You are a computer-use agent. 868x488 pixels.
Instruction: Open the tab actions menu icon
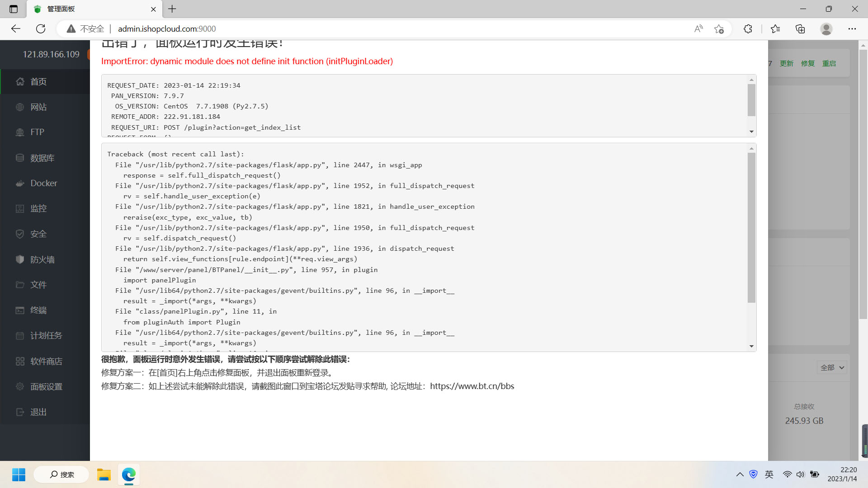tap(14, 9)
